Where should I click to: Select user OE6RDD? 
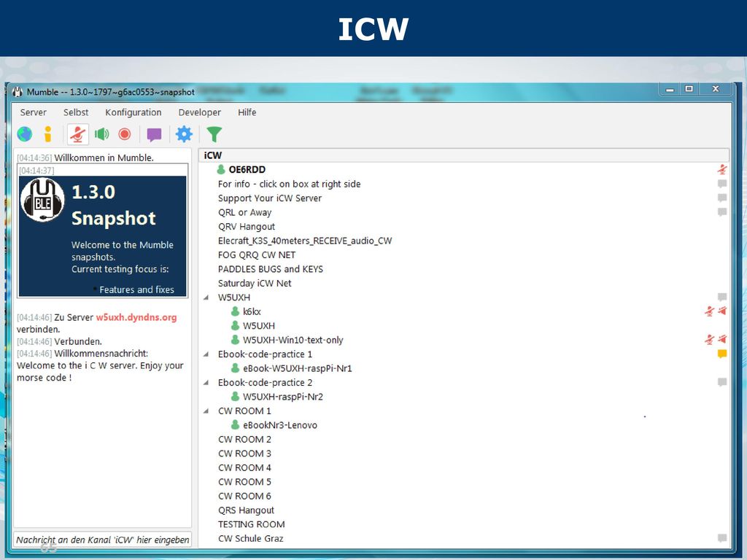247,169
